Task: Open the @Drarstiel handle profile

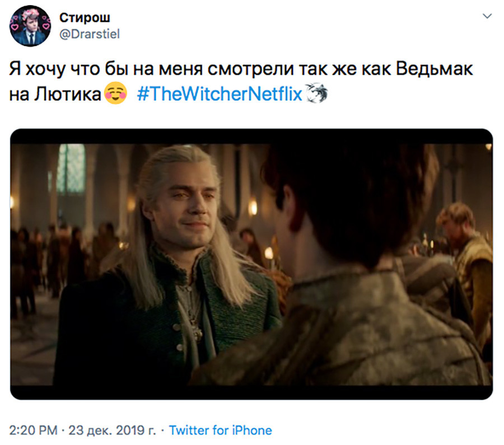Action: (x=90, y=34)
